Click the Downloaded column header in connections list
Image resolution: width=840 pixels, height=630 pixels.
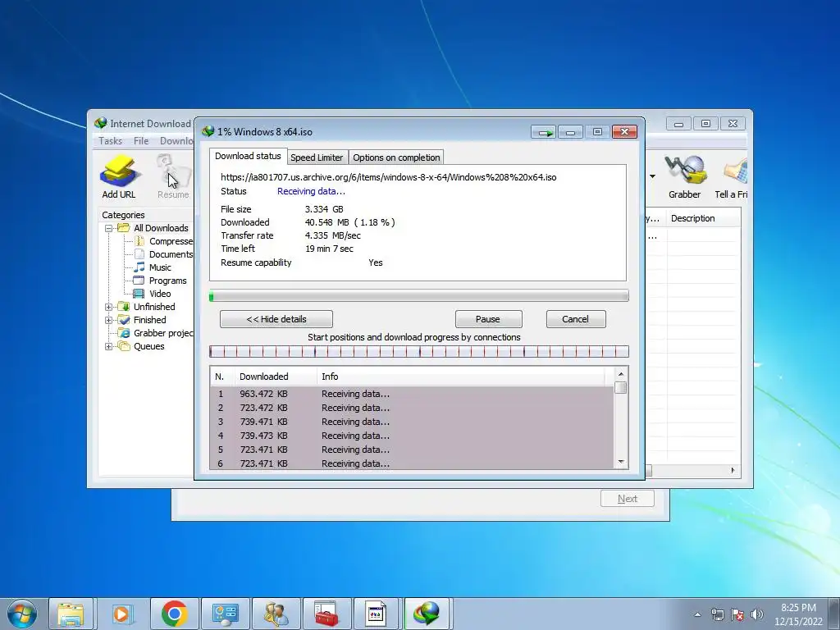276,377
